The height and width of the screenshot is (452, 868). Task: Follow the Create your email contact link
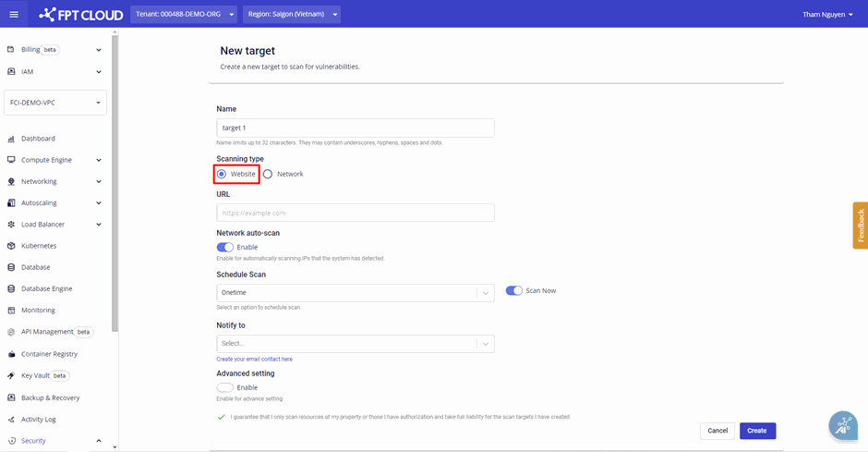point(254,359)
